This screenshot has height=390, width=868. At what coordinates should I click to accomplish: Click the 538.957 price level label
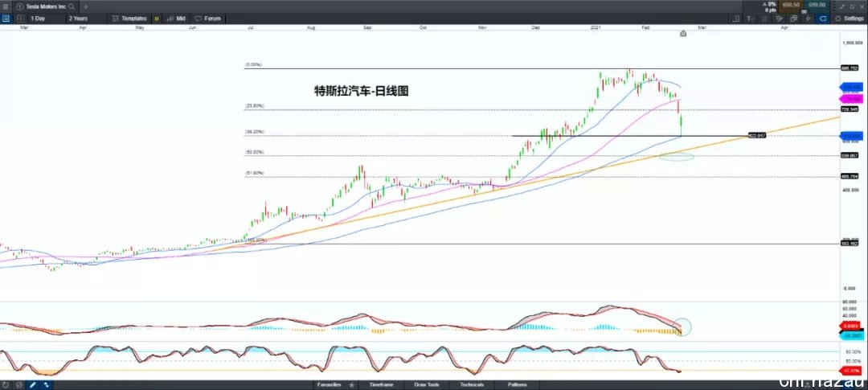click(x=850, y=156)
